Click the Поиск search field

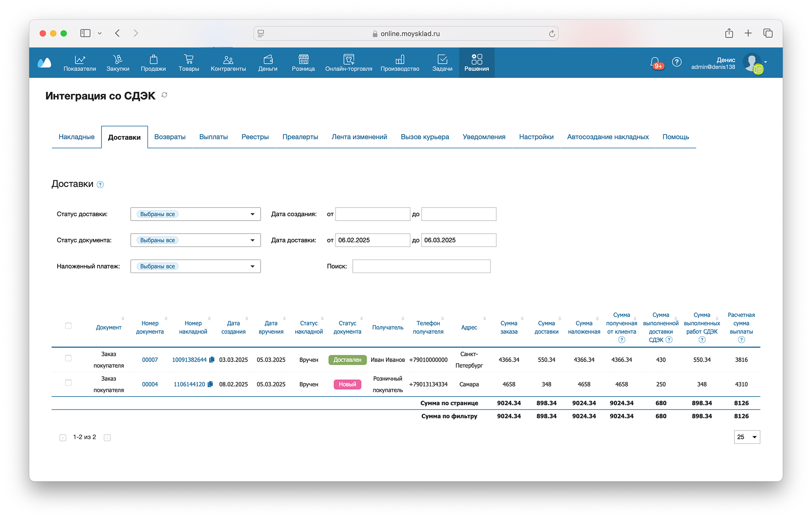[421, 266]
